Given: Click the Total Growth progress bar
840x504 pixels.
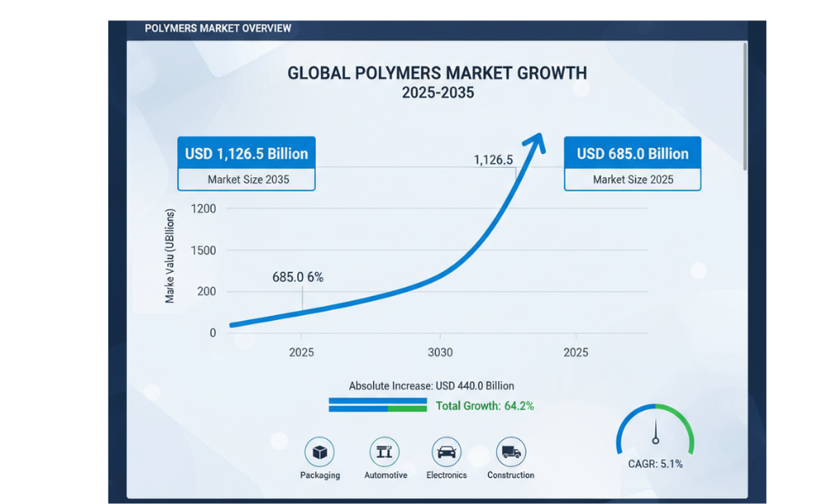Looking at the screenshot, I should pyautogui.click(x=378, y=406).
